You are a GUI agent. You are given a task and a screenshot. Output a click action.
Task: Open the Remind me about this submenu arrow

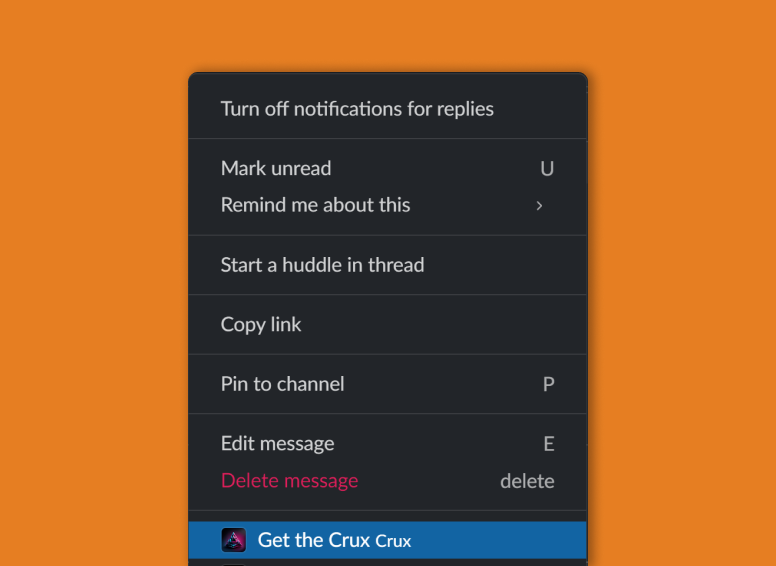click(539, 205)
